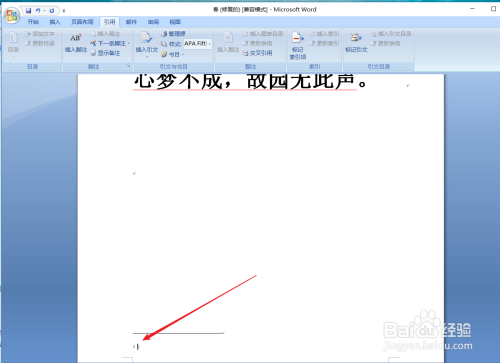
Task: Open the Office button menu
Action: pos(12,15)
